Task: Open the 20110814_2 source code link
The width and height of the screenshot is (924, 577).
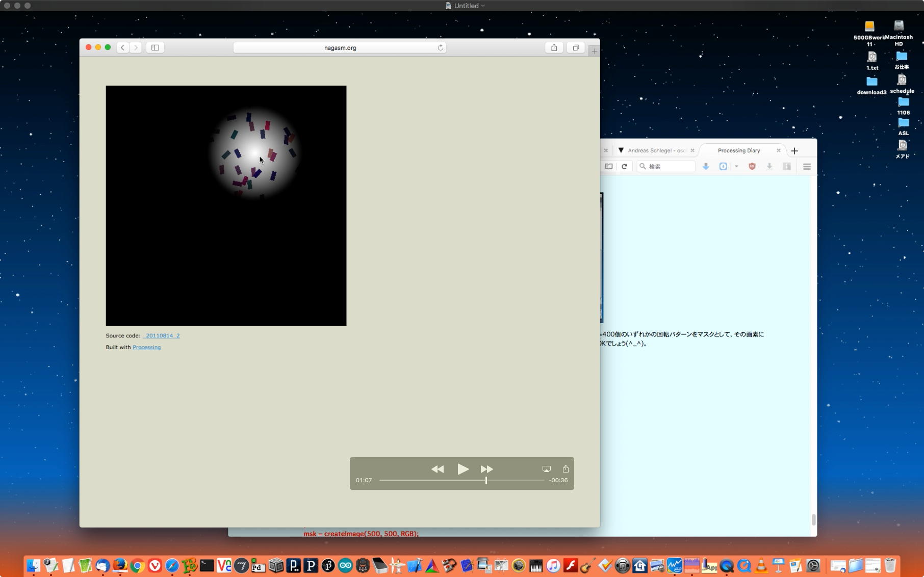Action: click(x=162, y=335)
